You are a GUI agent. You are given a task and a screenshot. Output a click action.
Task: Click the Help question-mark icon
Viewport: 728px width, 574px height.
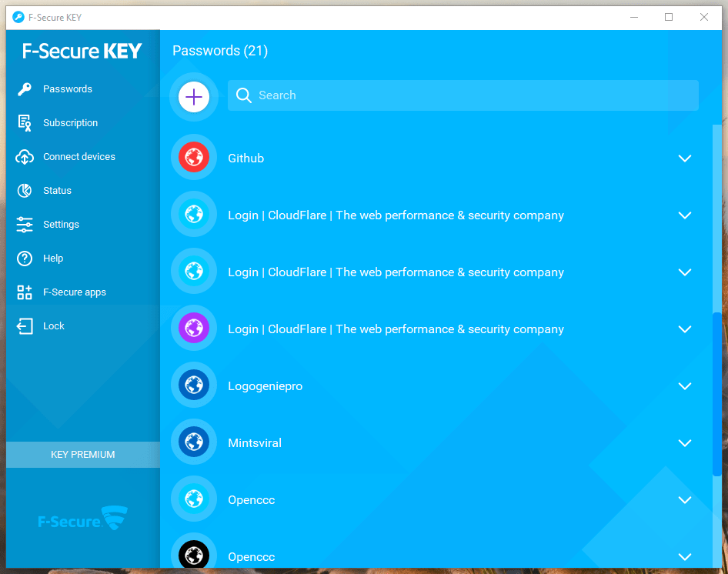click(25, 258)
